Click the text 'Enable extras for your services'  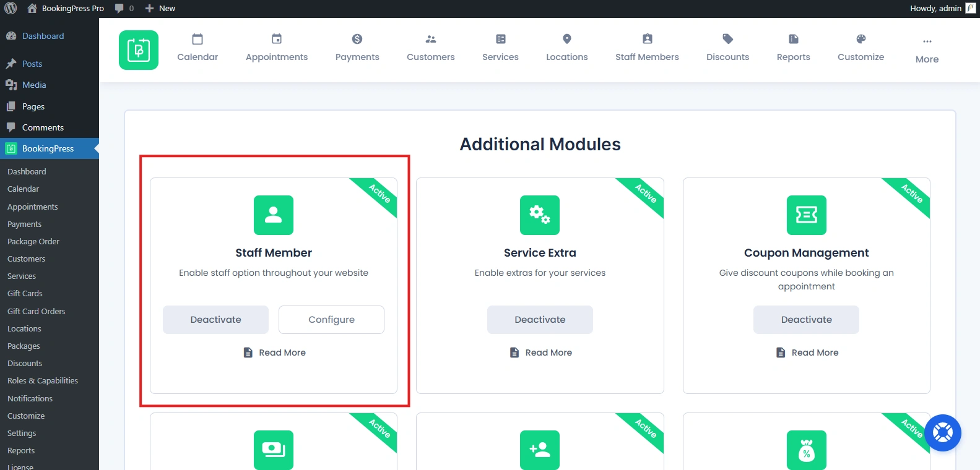540,273
